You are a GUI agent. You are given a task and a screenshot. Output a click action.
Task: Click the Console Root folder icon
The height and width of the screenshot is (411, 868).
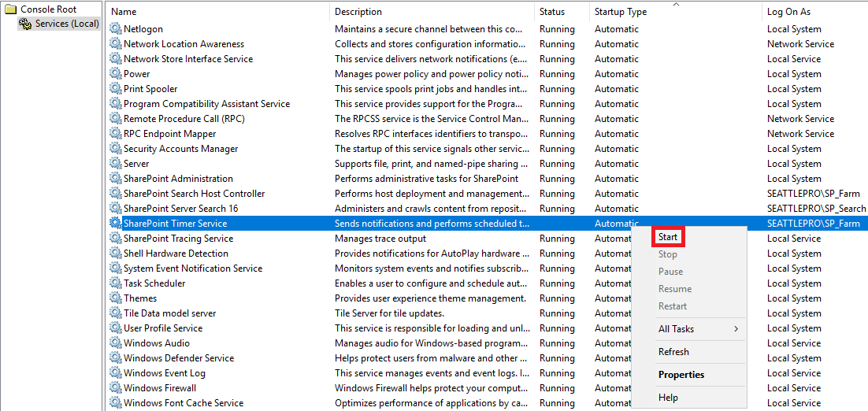[10, 9]
